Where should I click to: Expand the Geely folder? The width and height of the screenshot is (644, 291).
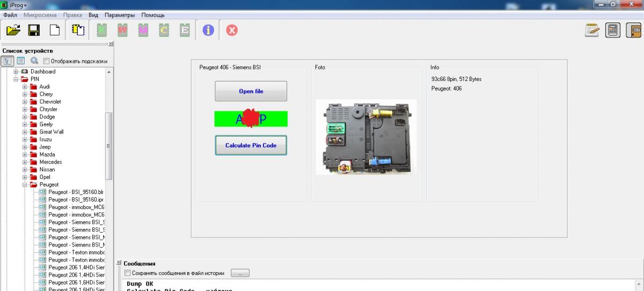(x=25, y=124)
